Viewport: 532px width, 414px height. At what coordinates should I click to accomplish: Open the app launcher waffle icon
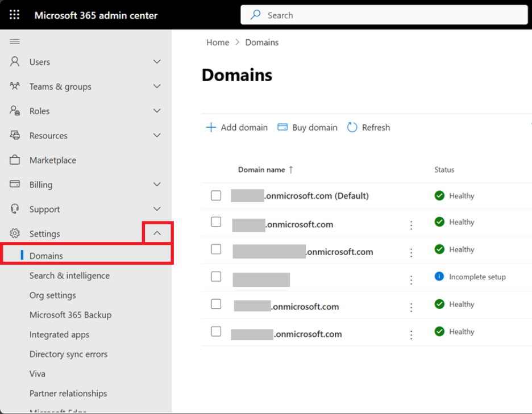tap(14, 15)
